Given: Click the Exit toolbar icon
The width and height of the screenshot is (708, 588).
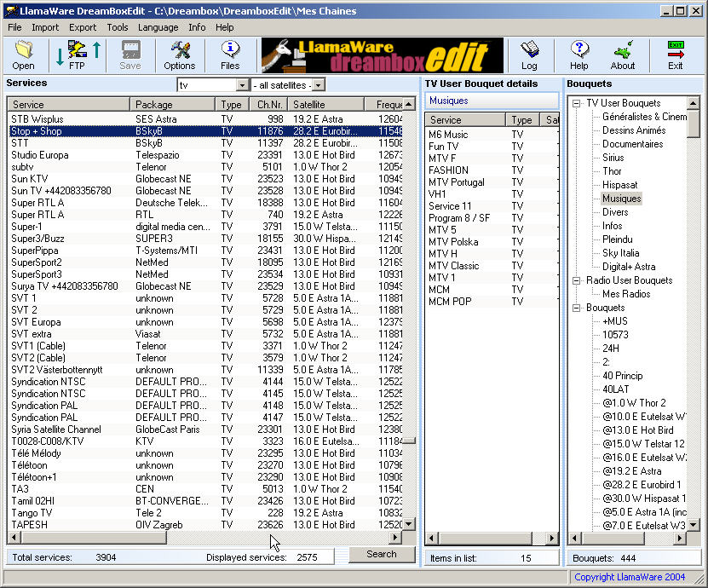Looking at the screenshot, I should click(676, 55).
